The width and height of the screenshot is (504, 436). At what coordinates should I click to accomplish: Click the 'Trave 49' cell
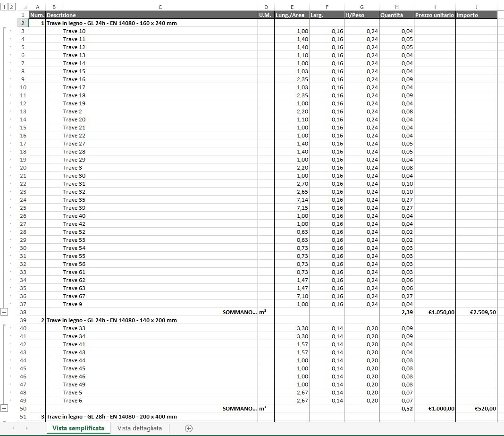pos(160,385)
